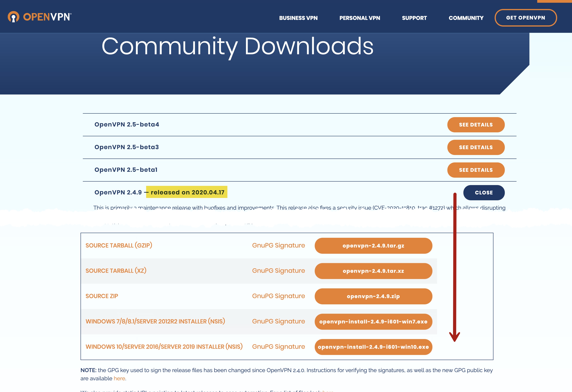Open GnuPG Signature for Windows 10 installer
Screen dimensions: 572x392
[278, 347]
